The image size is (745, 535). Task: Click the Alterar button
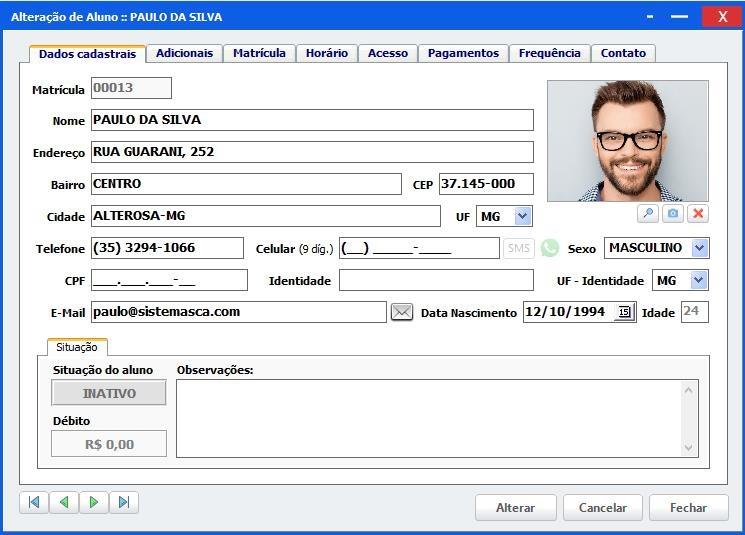click(x=516, y=507)
